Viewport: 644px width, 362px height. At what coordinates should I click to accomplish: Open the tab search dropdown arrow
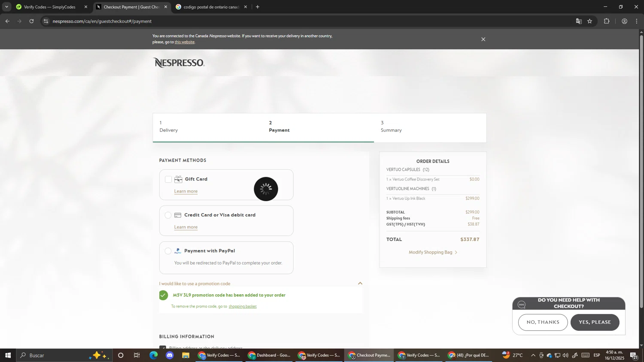(x=6, y=7)
